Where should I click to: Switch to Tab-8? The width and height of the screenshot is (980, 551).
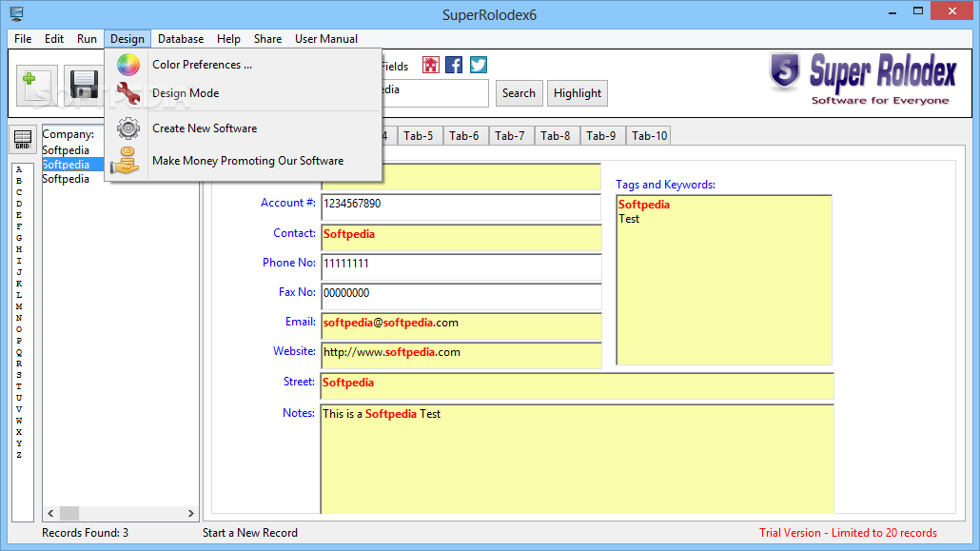pyautogui.click(x=556, y=136)
